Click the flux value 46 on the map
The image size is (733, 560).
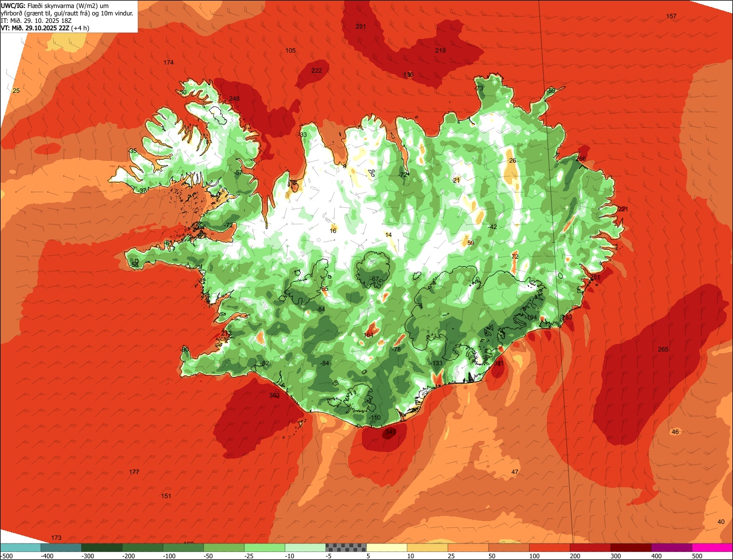[x=675, y=432]
